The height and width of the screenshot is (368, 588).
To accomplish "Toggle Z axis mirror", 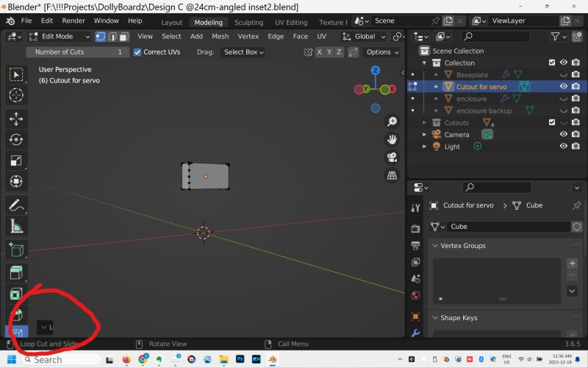I will pyautogui.click(x=339, y=52).
